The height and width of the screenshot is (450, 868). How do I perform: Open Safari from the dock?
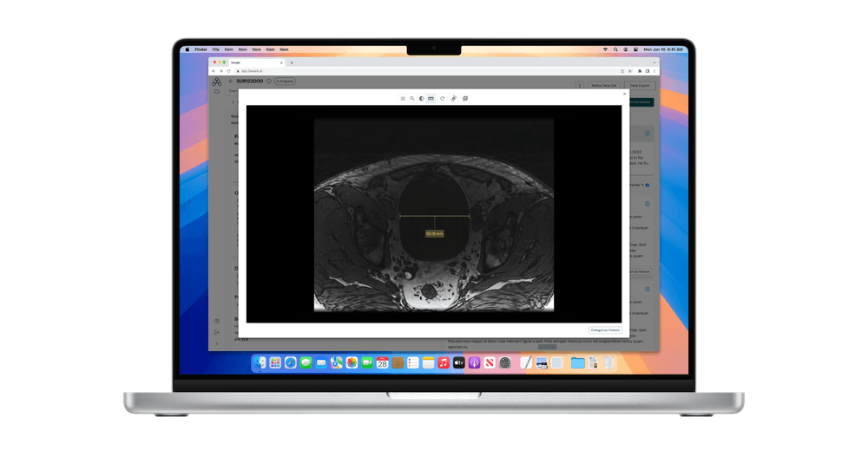[291, 362]
